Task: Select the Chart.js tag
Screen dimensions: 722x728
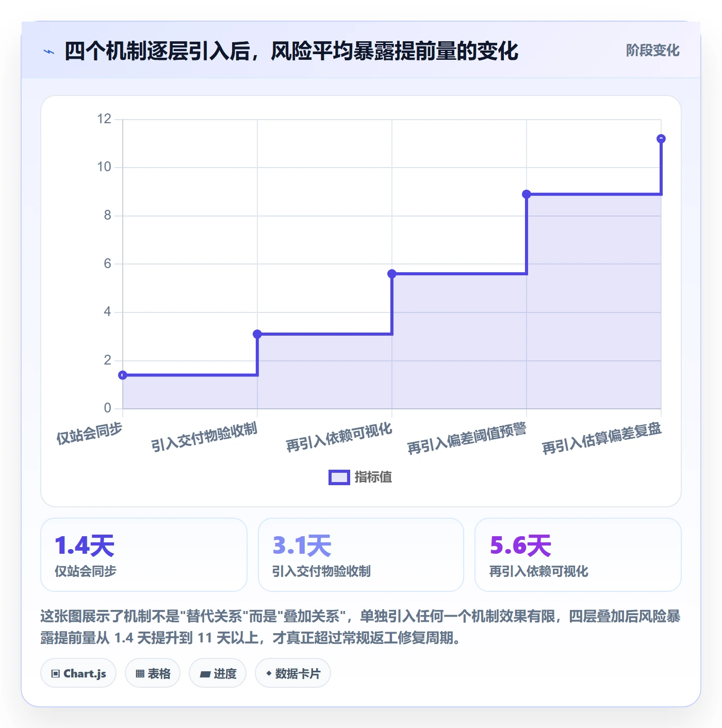Action: tap(78, 673)
